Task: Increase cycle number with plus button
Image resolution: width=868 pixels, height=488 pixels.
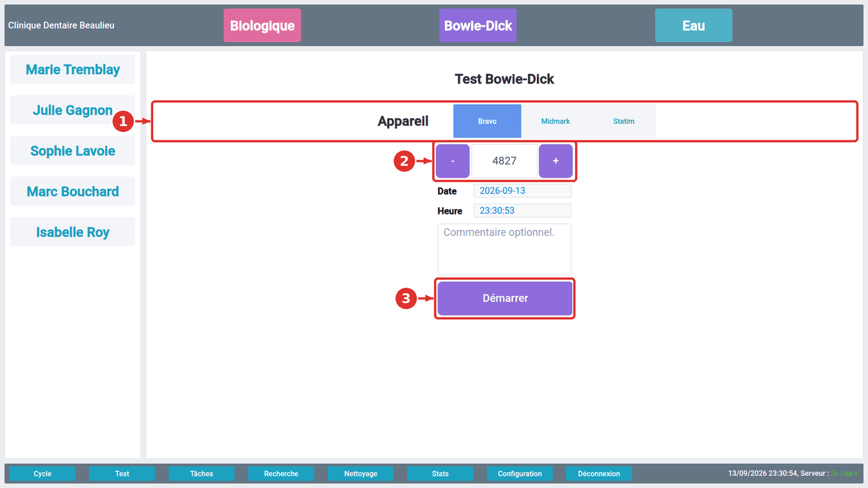Action: pos(556,161)
